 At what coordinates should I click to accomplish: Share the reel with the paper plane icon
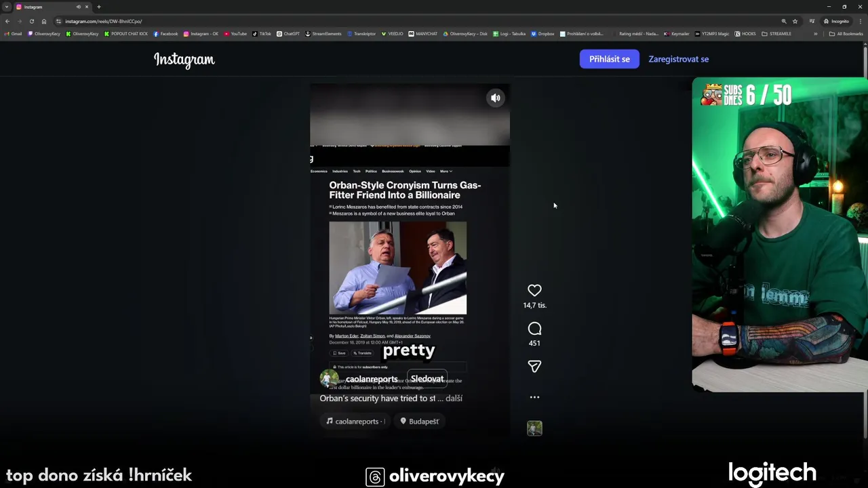pyautogui.click(x=534, y=367)
